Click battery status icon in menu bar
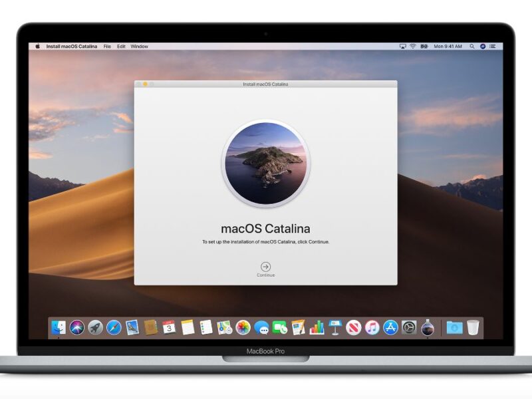The width and height of the screenshot is (532, 399). coord(424,47)
